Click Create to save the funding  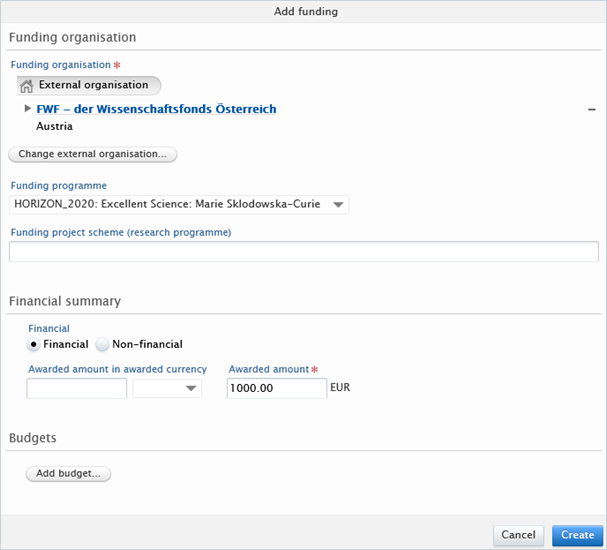point(577,535)
